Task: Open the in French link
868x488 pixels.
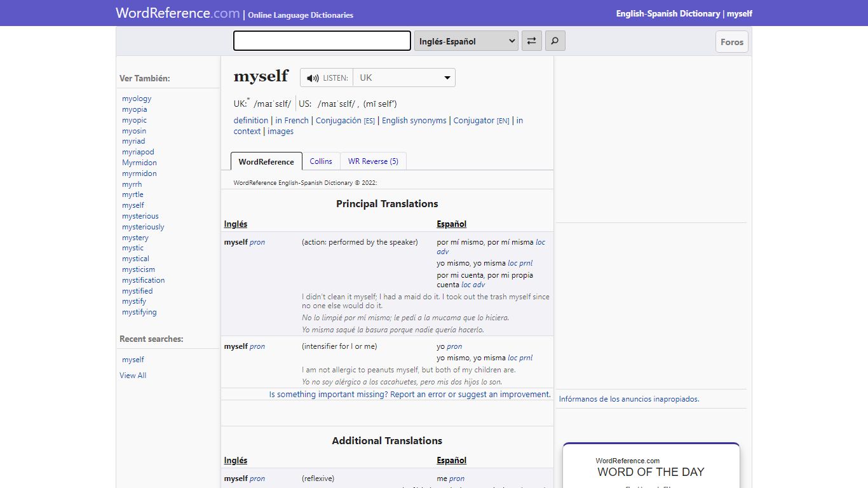Action: [292, 121]
